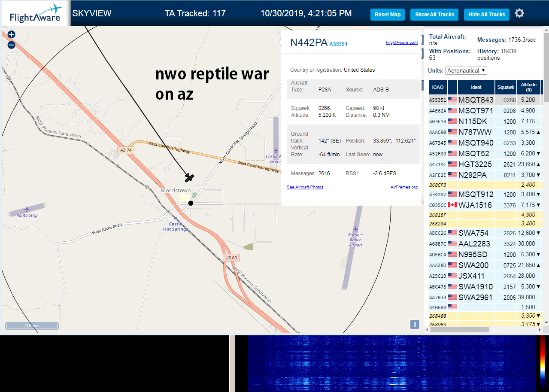Select the SWA1910 aircraft row

click(485, 287)
